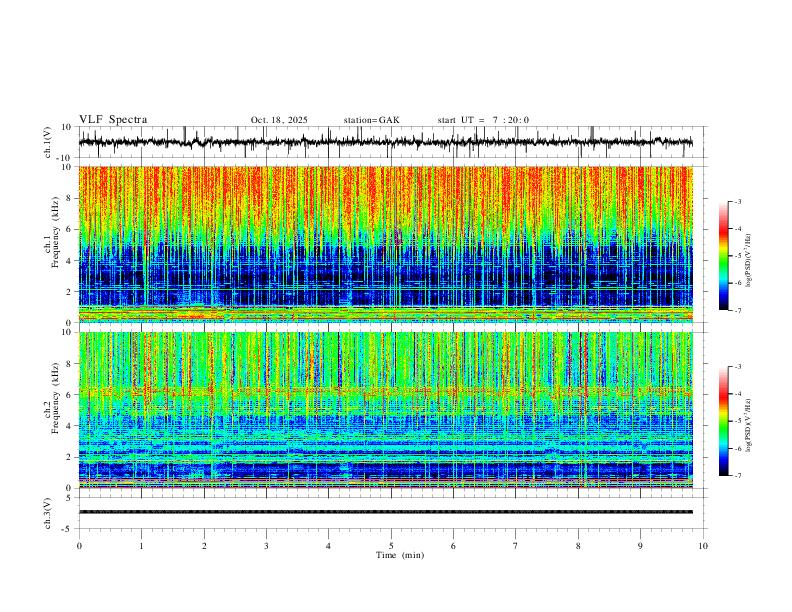Image resolution: width=792 pixels, height=612 pixels.
Task: Click the ch.2 spectrogram panel
Action: coord(386,410)
